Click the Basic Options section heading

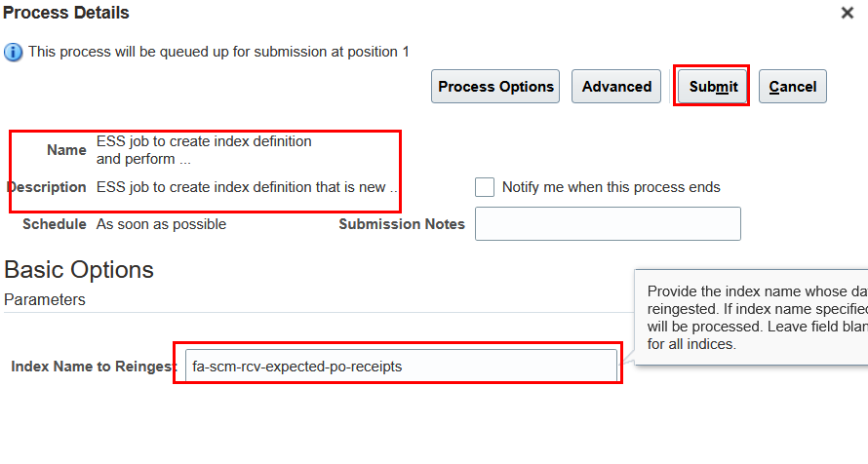pyautogui.click(x=79, y=270)
